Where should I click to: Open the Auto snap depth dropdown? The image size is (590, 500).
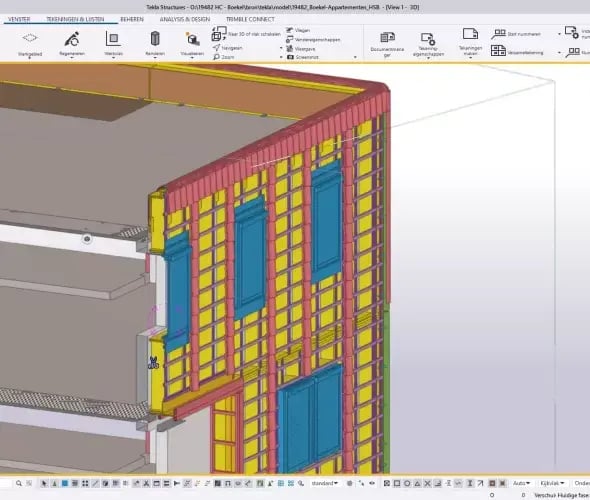[522, 483]
